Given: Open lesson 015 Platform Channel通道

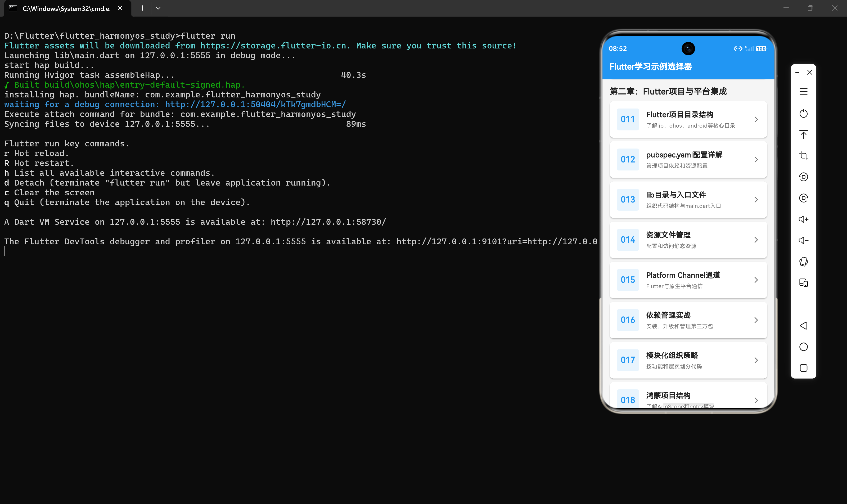Looking at the screenshot, I should point(688,280).
